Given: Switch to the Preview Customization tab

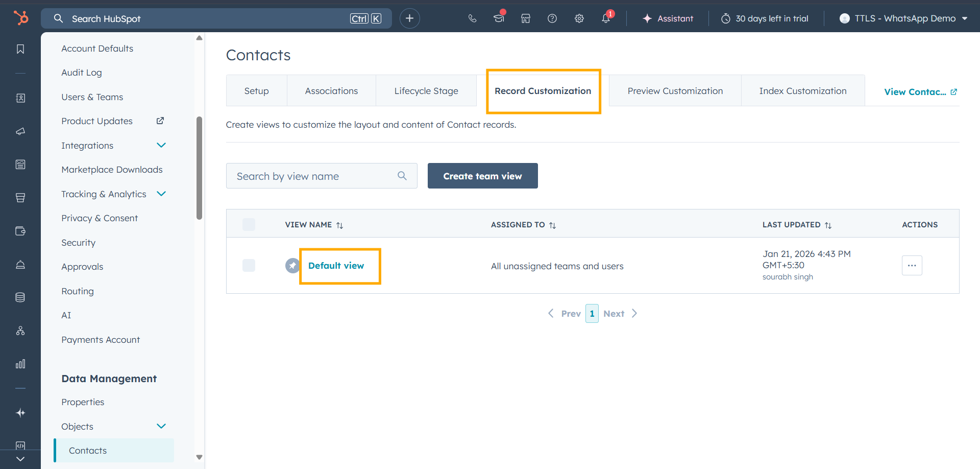Looking at the screenshot, I should pos(675,91).
